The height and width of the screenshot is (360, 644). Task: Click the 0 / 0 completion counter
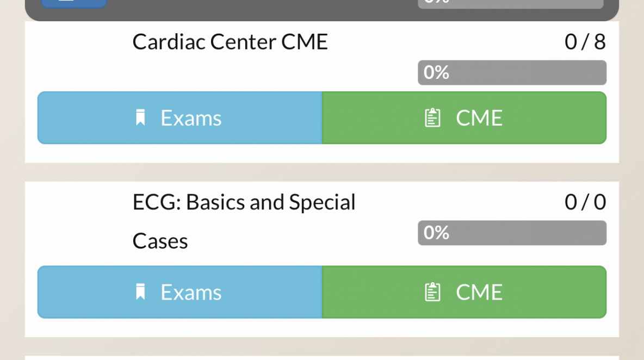585,202
